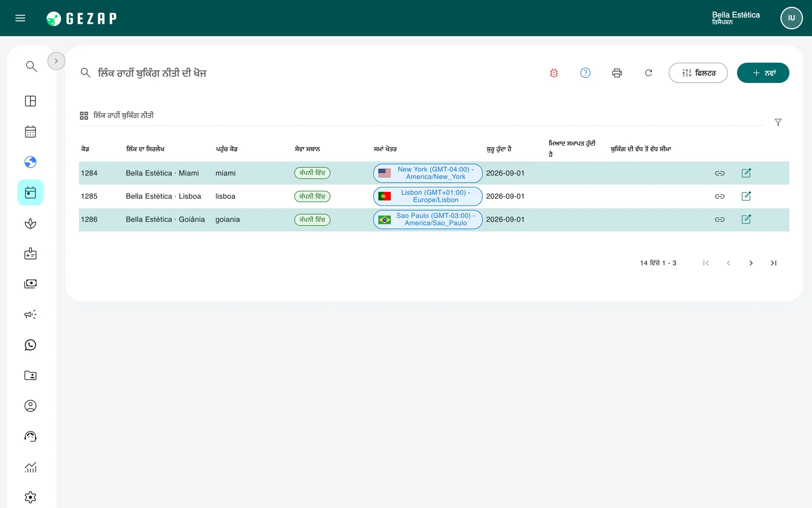The width and height of the screenshot is (812, 508).
Task: Open the ID badge sidebar icon
Action: (30, 253)
